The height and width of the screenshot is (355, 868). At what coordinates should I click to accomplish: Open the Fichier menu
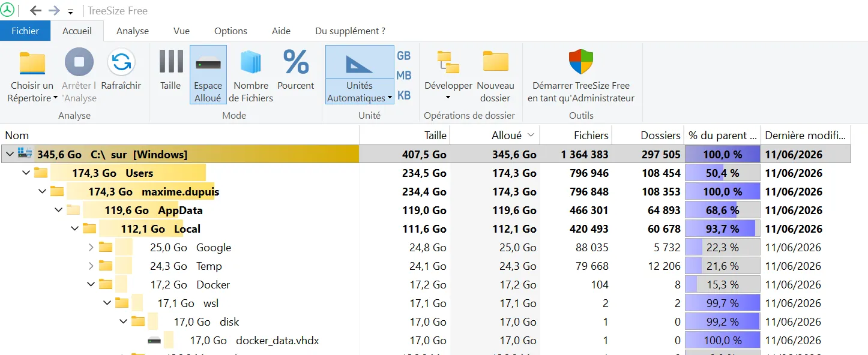pyautogui.click(x=25, y=31)
